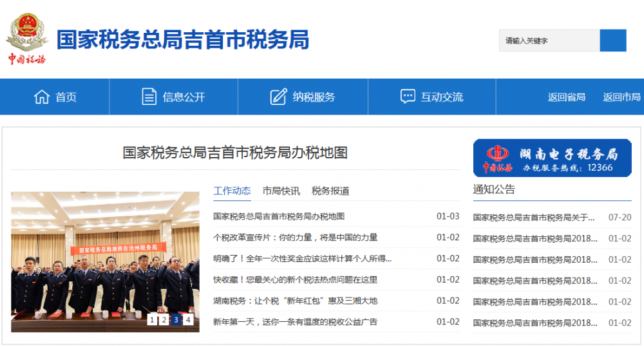Image resolution: width=644 pixels, height=347 pixels.
Task: Click the 请输入关键字 search field
Action: [549, 41]
